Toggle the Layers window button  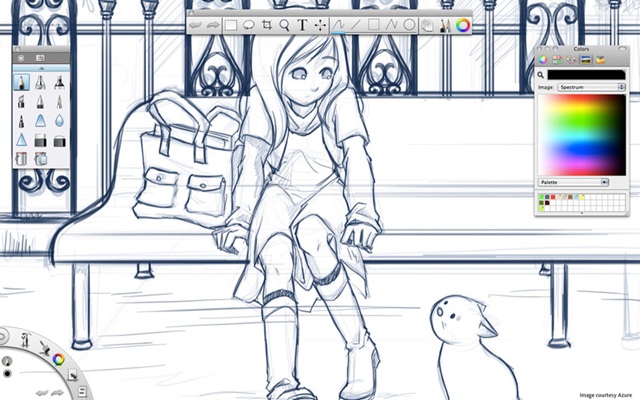click(x=427, y=25)
